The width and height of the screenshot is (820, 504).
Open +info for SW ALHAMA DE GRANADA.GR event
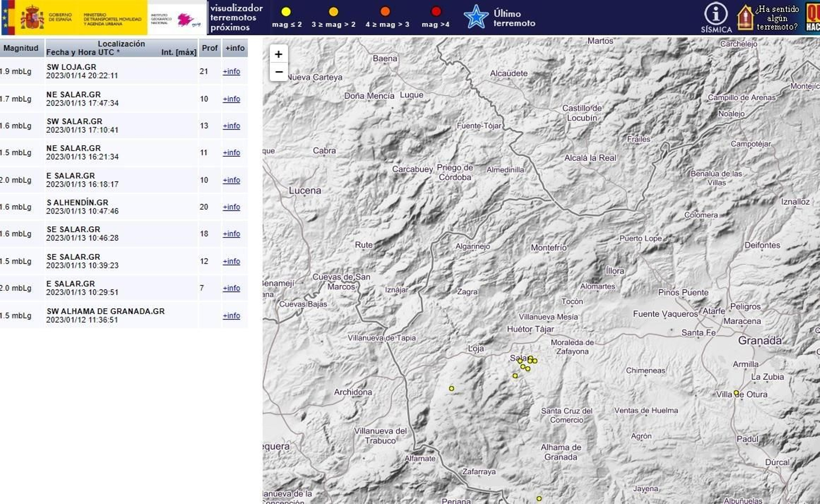click(x=231, y=316)
